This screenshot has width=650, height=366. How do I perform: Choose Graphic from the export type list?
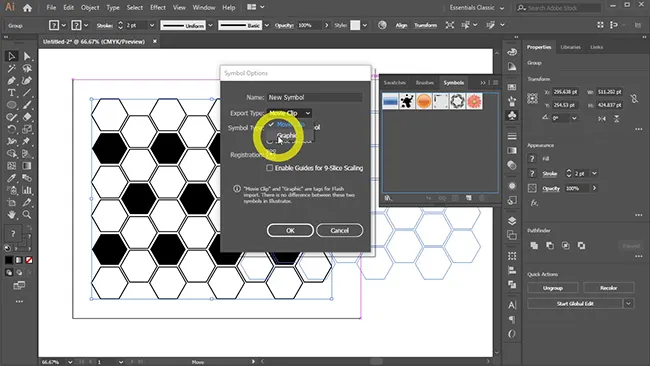tap(287, 136)
